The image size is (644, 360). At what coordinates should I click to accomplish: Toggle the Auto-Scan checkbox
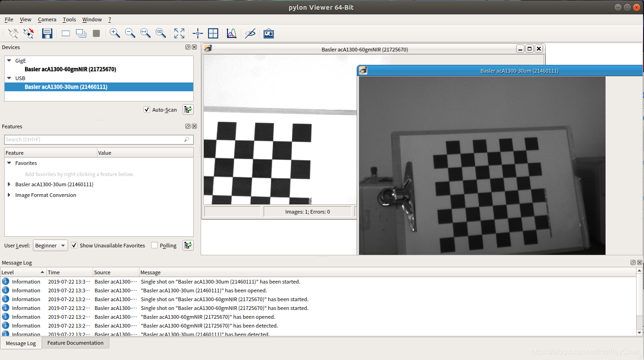pyautogui.click(x=147, y=110)
